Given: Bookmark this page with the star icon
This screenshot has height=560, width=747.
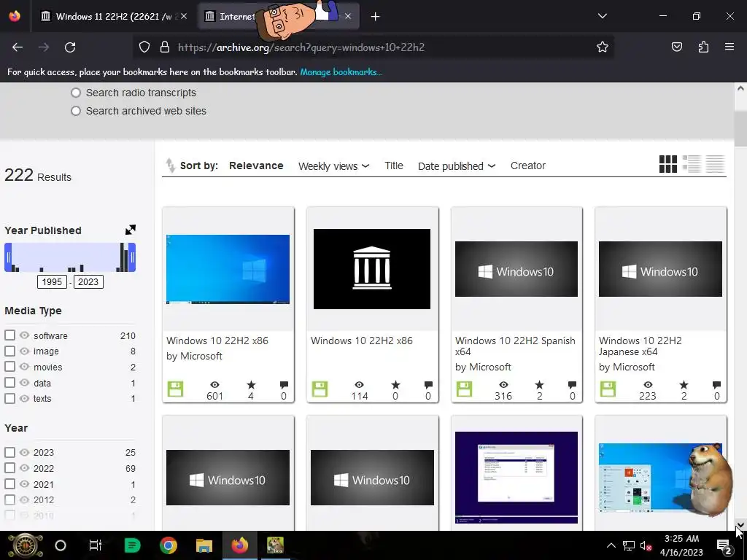Looking at the screenshot, I should 602,47.
